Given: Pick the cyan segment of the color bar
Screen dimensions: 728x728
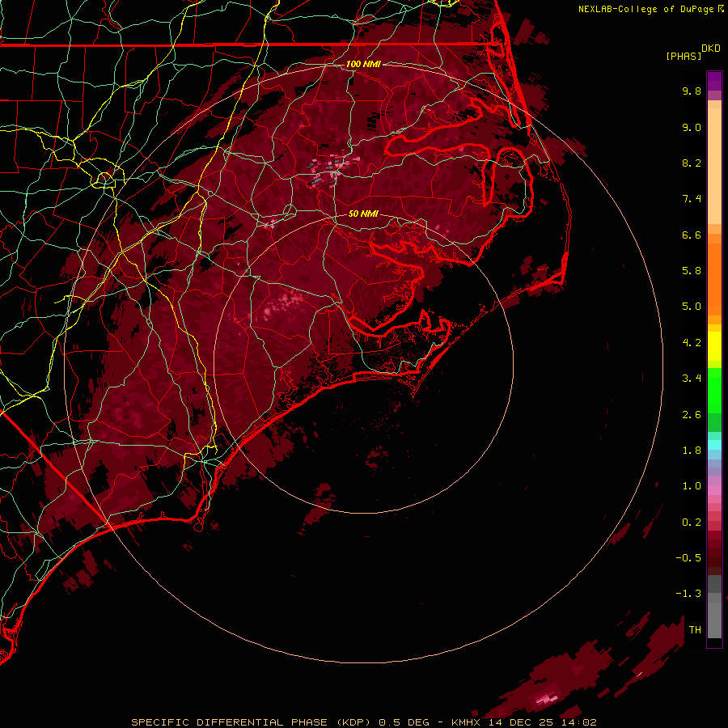Looking at the screenshot, I should [x=714, y=445].
